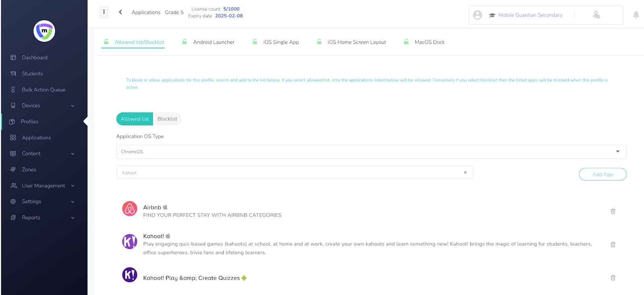Switch to the Android Launcher tab
Viewport: 644px width, 295px height.
click(208, 42)
